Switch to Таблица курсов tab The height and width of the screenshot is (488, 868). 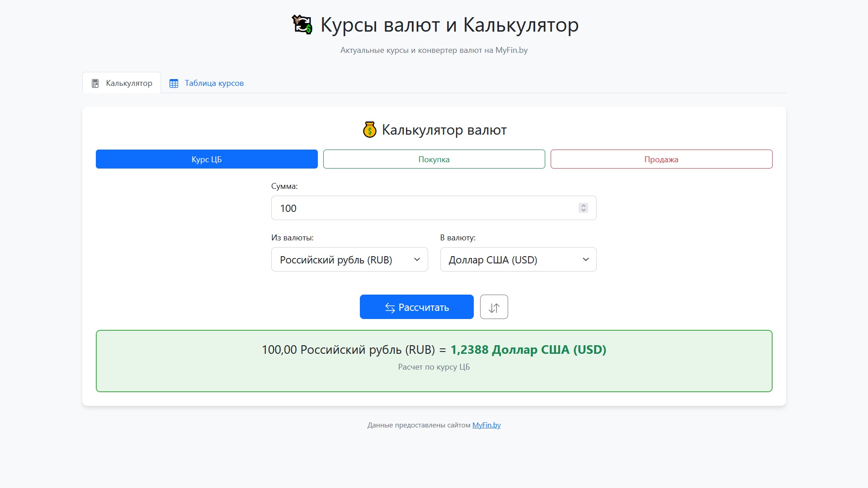point(213,83)
